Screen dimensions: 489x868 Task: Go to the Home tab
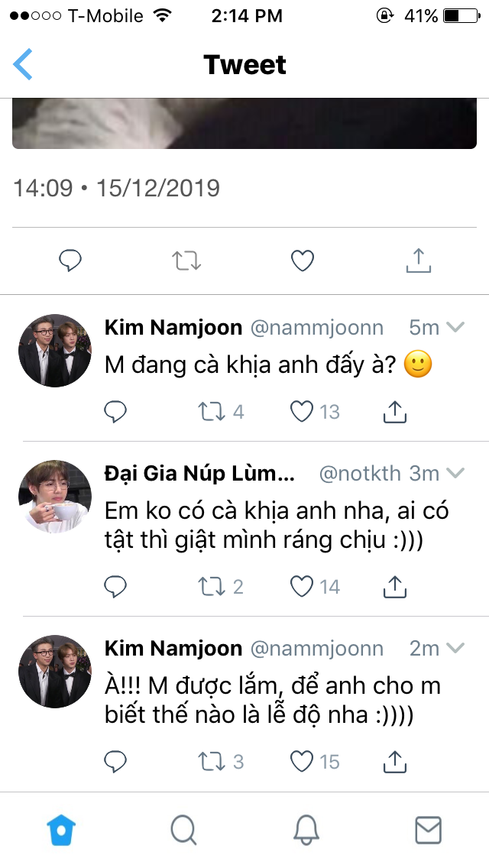pos(61,829)
